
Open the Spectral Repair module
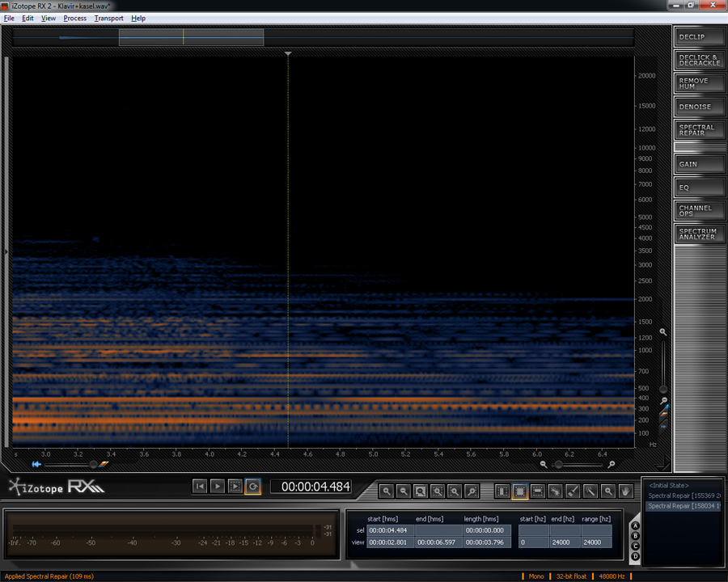pos(700,130)
